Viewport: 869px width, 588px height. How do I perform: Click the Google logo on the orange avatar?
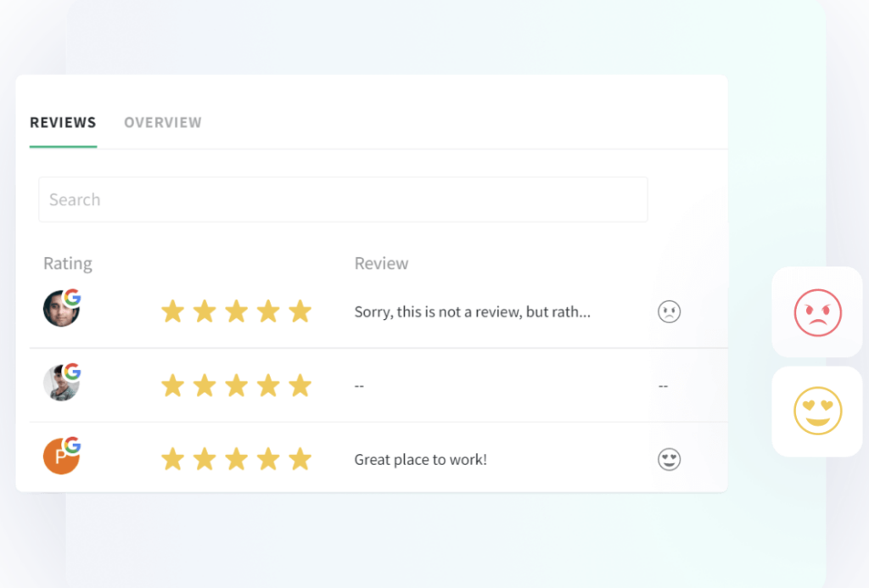pos(74,447)
